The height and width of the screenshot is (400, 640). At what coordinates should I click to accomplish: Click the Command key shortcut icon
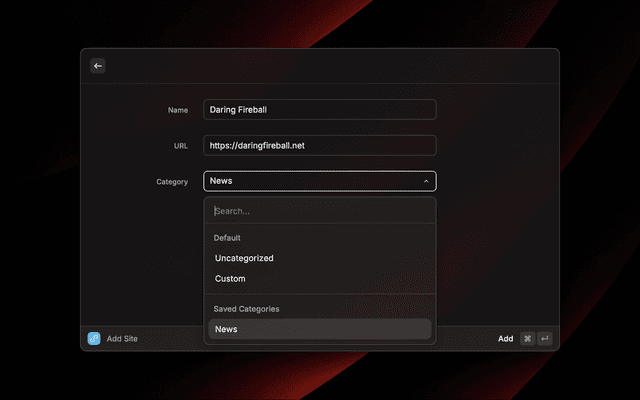point(527,338)
